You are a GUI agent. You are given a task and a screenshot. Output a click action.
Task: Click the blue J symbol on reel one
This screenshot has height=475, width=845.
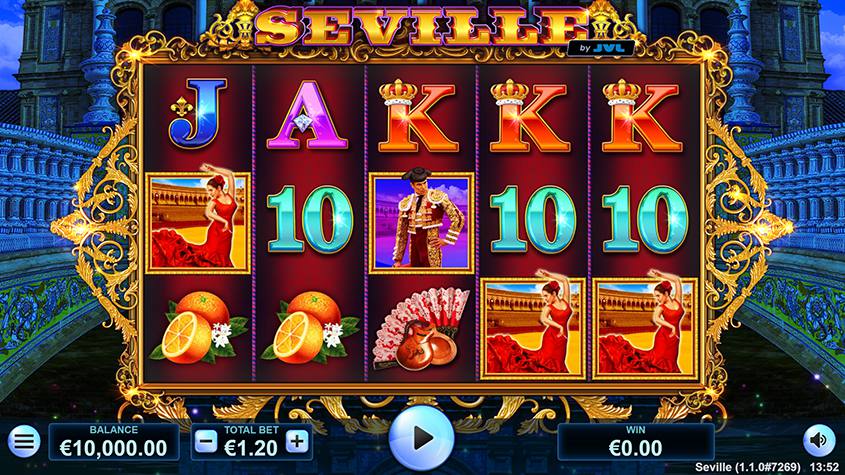(198, 114)
